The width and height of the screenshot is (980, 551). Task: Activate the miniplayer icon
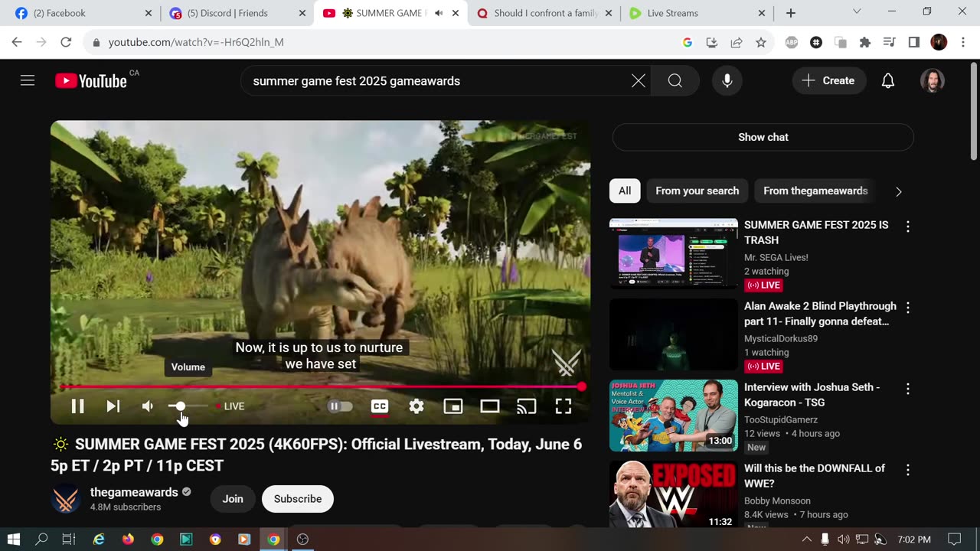[453, 406]
